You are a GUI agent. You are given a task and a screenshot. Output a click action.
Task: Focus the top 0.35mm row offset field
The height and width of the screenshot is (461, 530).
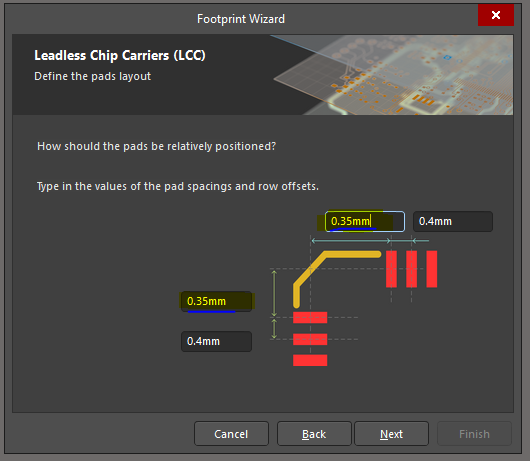click(365, 221)
